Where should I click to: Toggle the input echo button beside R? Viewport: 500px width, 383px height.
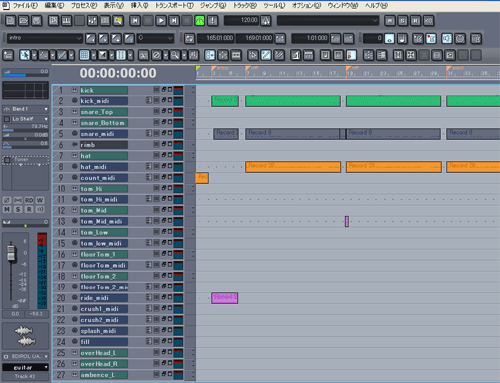point(40,209)
